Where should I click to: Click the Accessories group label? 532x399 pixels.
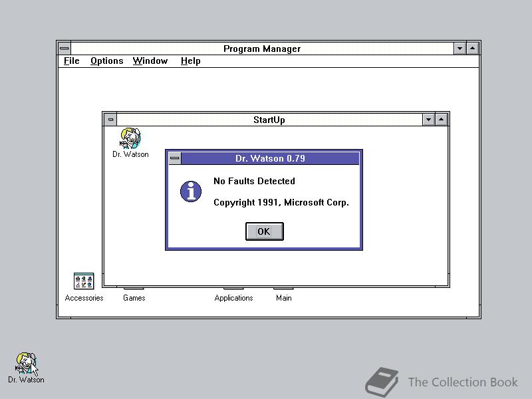point(84,298)
